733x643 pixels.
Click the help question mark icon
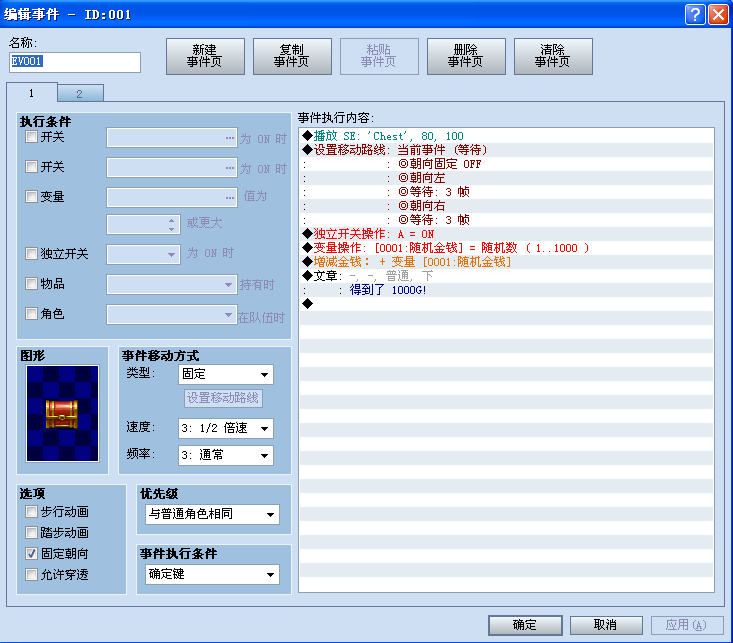pyautogui.click(x=695, y=14)
